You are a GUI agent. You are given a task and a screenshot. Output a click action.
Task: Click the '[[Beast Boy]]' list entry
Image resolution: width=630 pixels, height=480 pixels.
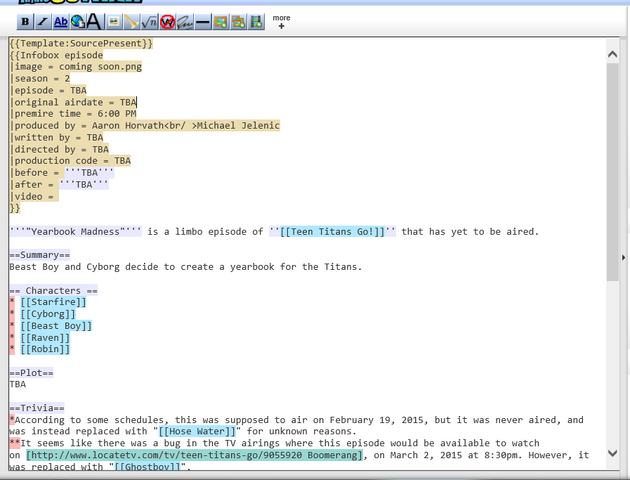tap(56, 325)
